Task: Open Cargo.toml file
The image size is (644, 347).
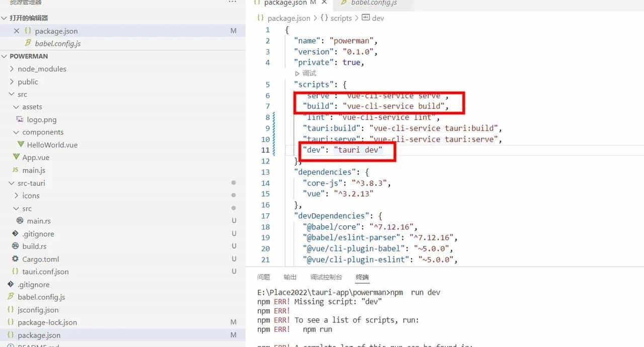Action: point(41,259)
